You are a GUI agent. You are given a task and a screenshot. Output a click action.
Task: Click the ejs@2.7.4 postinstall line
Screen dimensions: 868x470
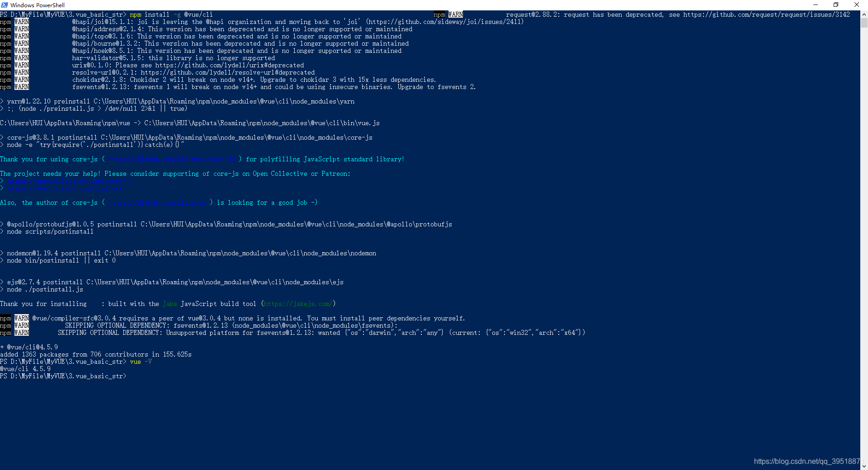pos(172,282)
